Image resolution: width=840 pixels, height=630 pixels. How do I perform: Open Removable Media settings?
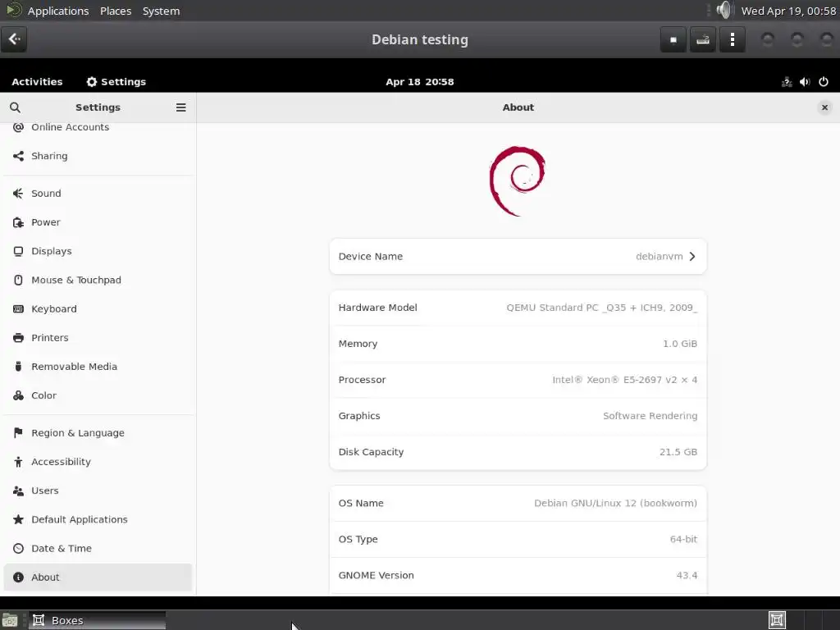tap(98, 367)
